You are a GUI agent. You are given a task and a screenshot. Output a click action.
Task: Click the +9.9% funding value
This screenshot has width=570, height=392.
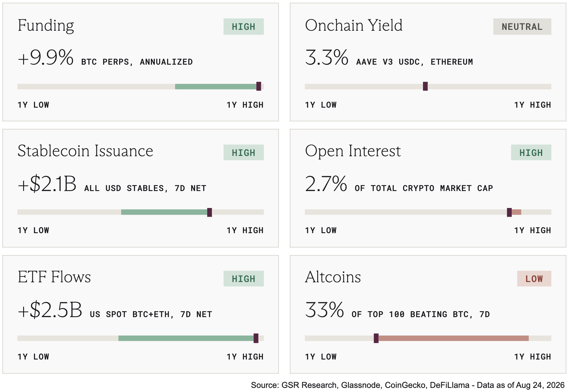click(x=46, y=57)
